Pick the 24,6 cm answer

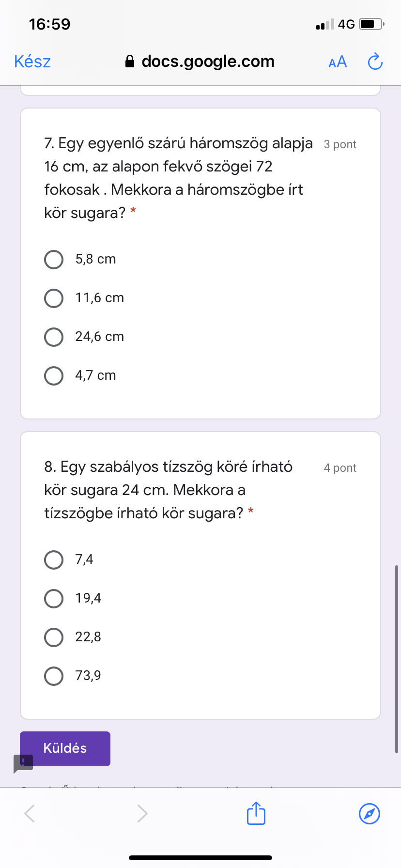pyautogui.click(x=54, y=337)
